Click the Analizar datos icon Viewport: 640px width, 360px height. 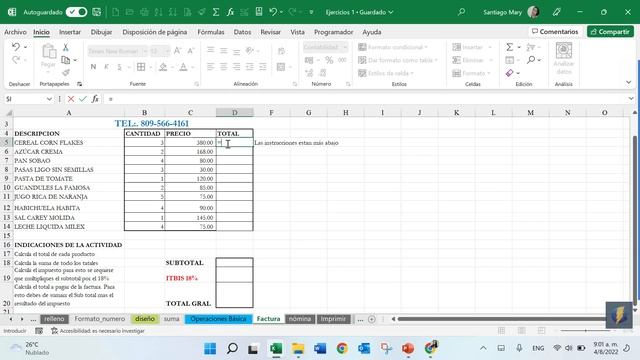(564, 58)
